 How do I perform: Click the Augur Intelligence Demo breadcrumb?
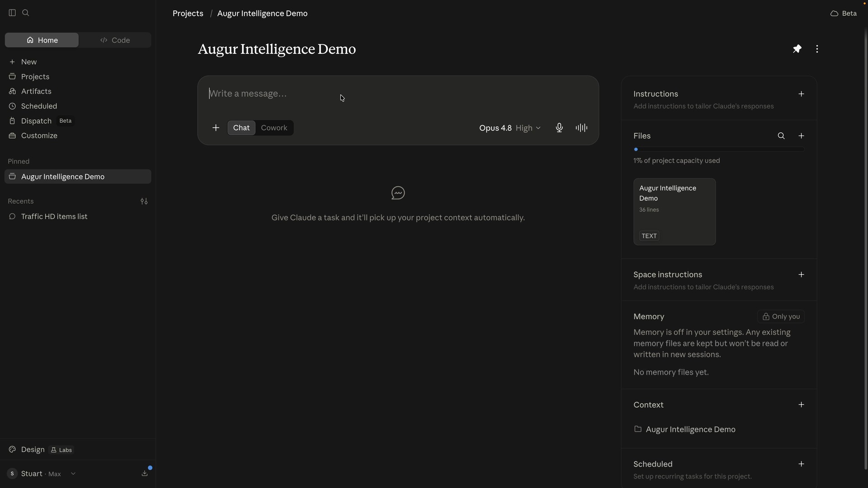(262, 14)
